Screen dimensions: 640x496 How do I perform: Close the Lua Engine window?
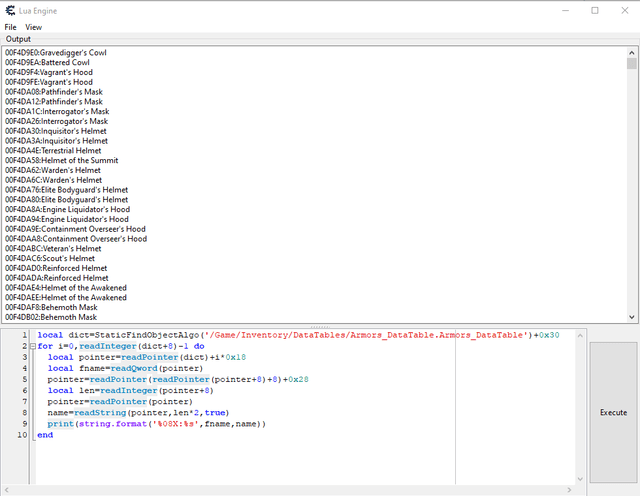(x=624, y=11)
